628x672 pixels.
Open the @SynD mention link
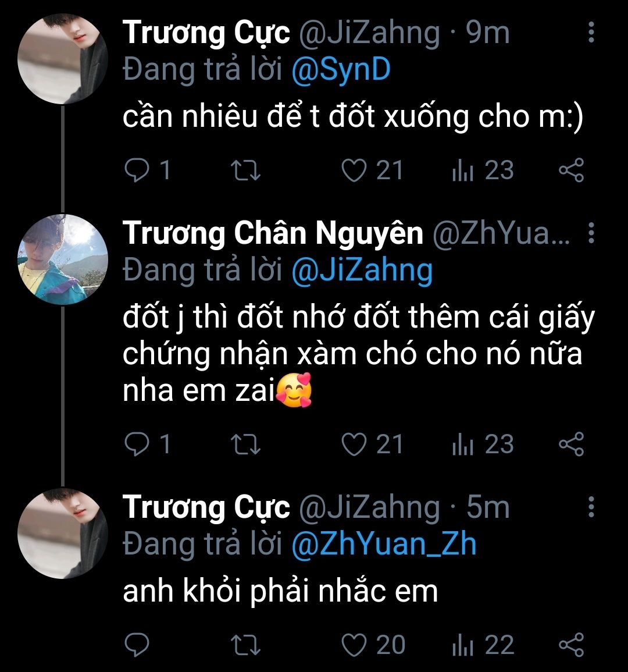point(340,70)
